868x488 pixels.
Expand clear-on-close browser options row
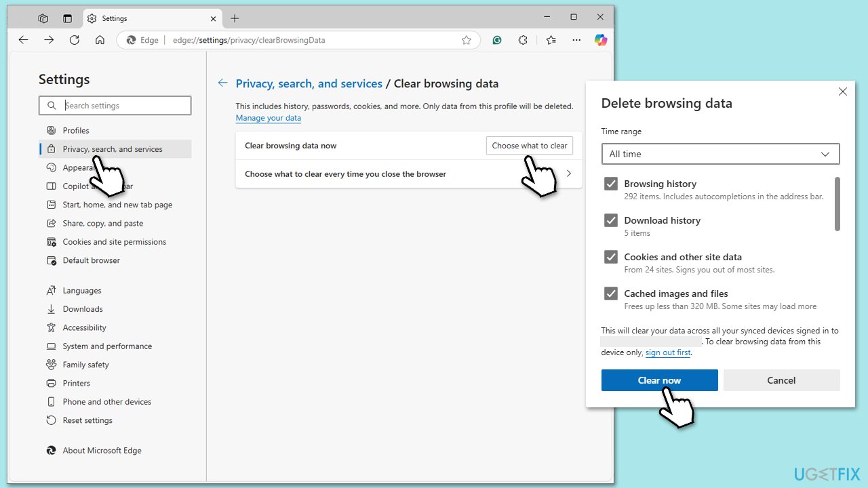click(408, 174)
